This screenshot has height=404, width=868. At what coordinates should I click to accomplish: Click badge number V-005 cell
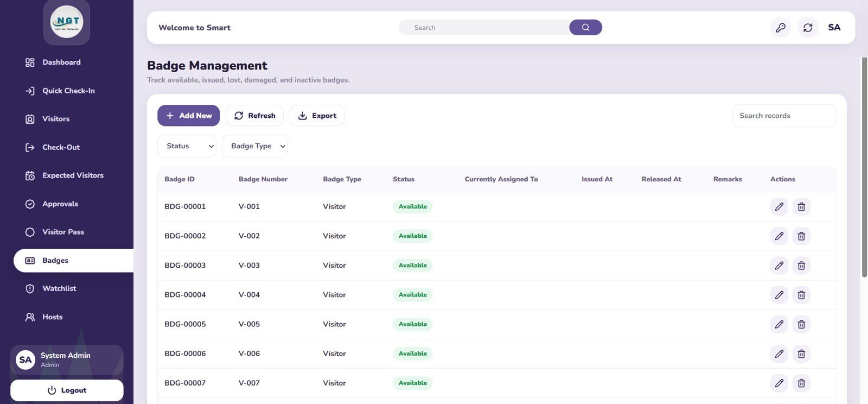249,324
